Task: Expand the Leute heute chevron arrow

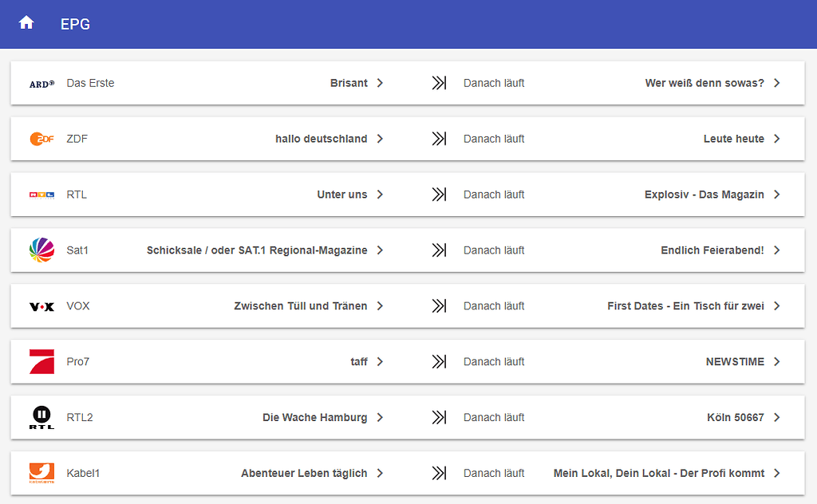Action: click(x=777, y=139)
